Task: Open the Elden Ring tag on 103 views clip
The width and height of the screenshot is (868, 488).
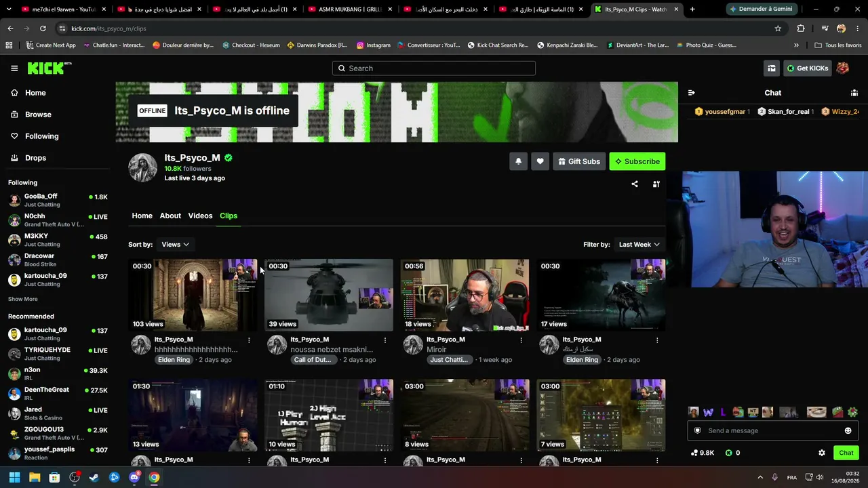Action: coord(174,360)
